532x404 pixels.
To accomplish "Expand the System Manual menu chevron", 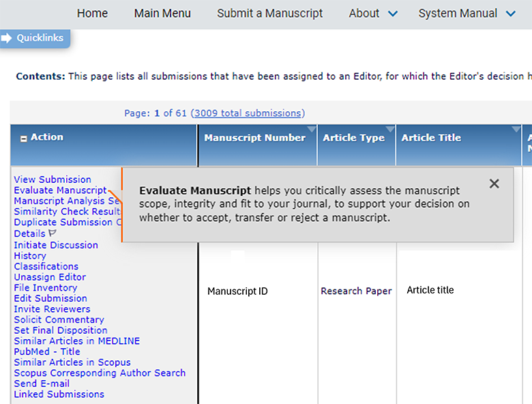I will click(511, 14).
